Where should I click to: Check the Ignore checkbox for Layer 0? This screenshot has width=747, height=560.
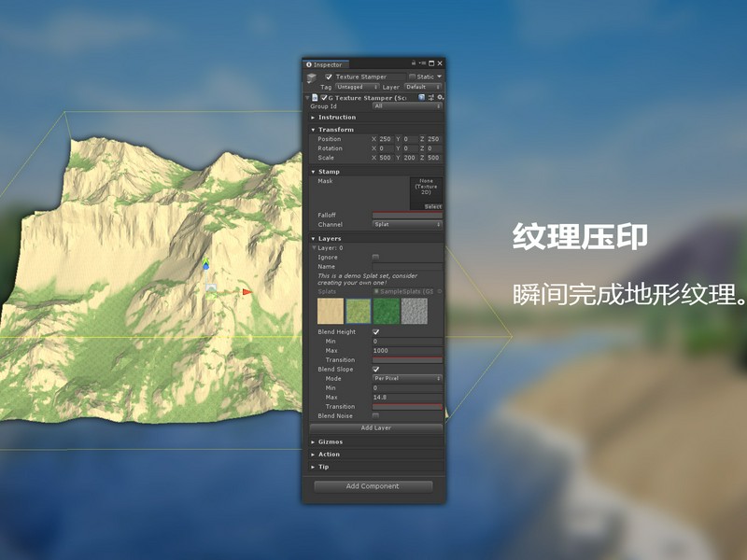click(x=375, y=258)
